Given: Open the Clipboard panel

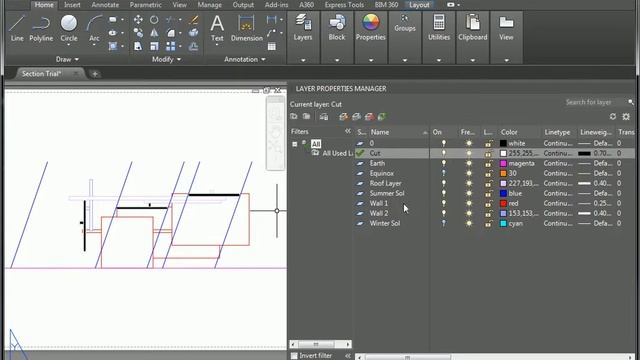Looking at the screenshot, I should pyautogui.click(x=473, y=28).
